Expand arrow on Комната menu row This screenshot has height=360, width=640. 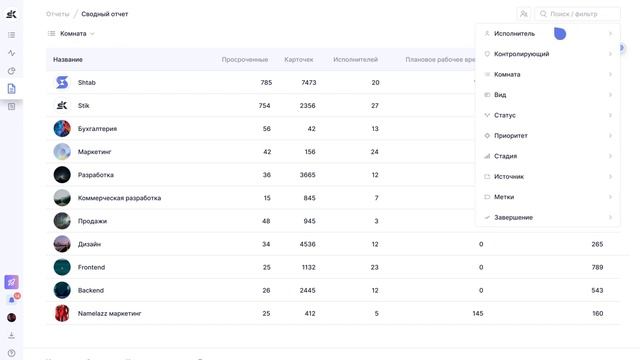tap(611, 74)
